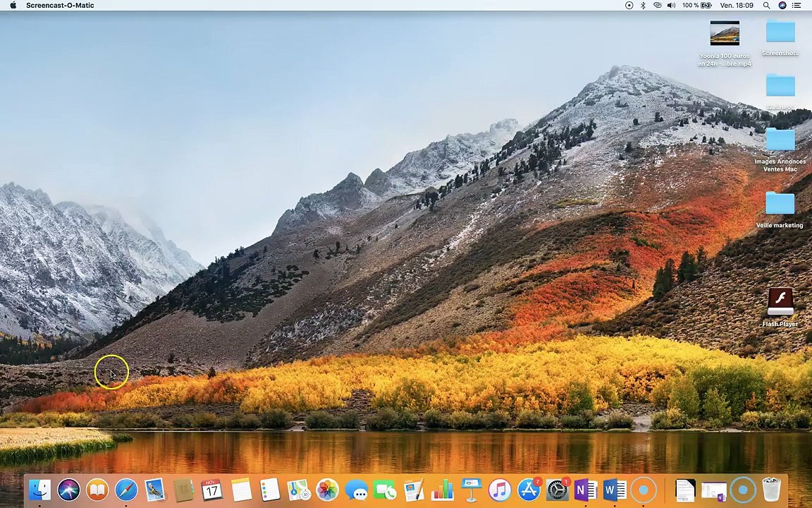812x508 pixels.
Task: Open the Contacts address book in the Dock
Action: (183, 490)
